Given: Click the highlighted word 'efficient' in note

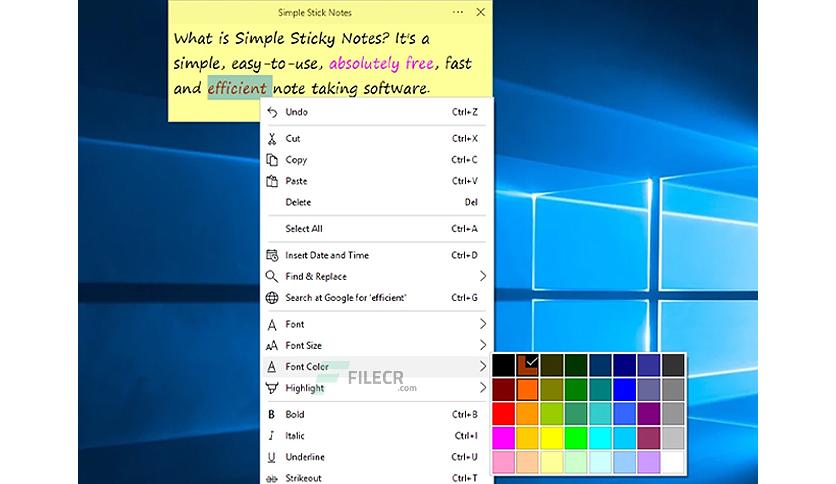Looking at the screenshot, I should click(237, 88).
